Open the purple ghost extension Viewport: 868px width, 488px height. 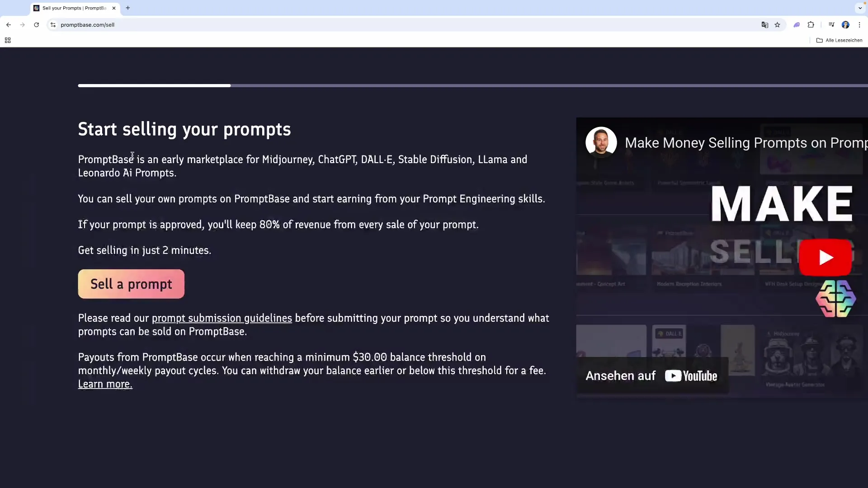[x=797, y=25]
